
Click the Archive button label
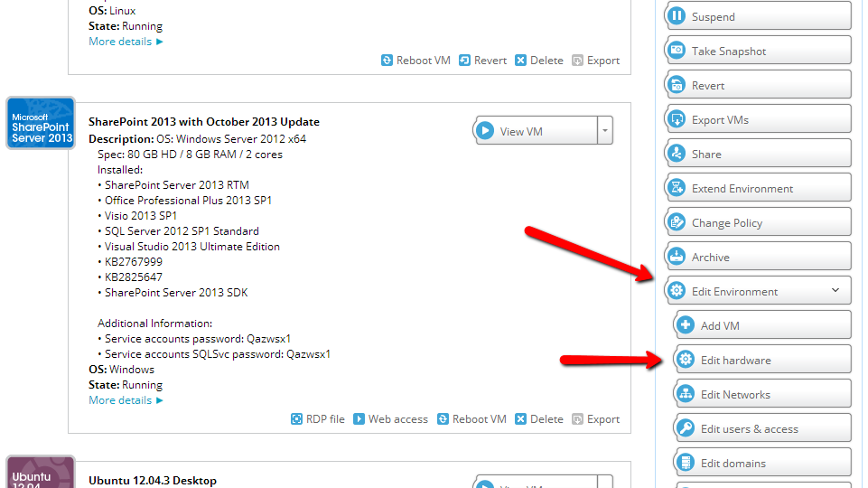pyautogui.click(x=710, y=258)
